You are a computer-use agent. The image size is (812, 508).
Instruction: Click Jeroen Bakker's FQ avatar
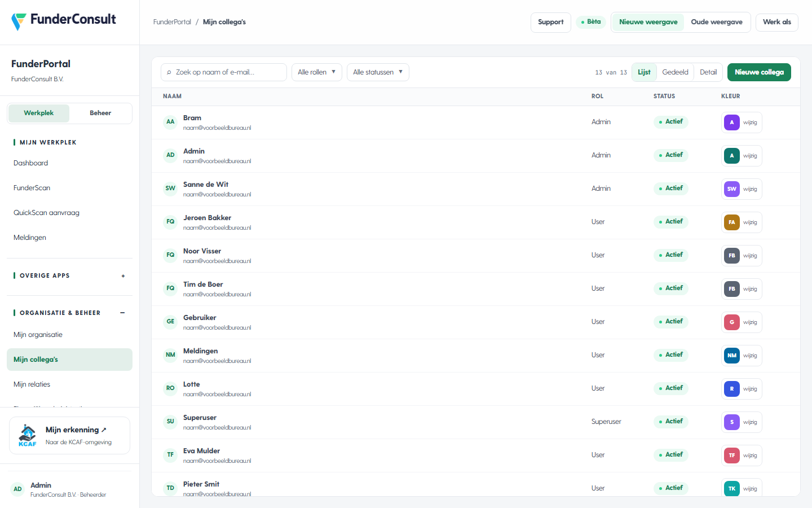click(170, 222)
